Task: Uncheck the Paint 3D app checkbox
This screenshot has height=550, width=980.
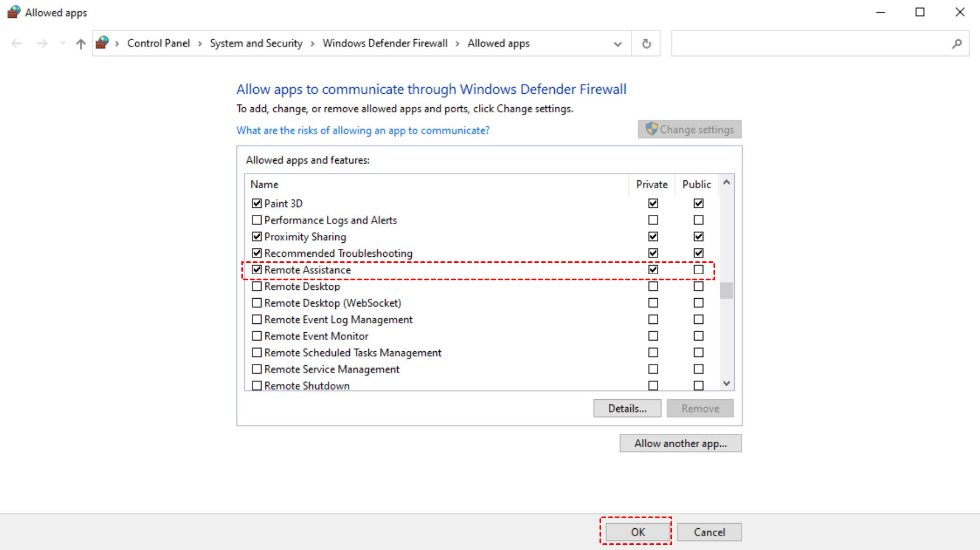Action: [257, 203]
